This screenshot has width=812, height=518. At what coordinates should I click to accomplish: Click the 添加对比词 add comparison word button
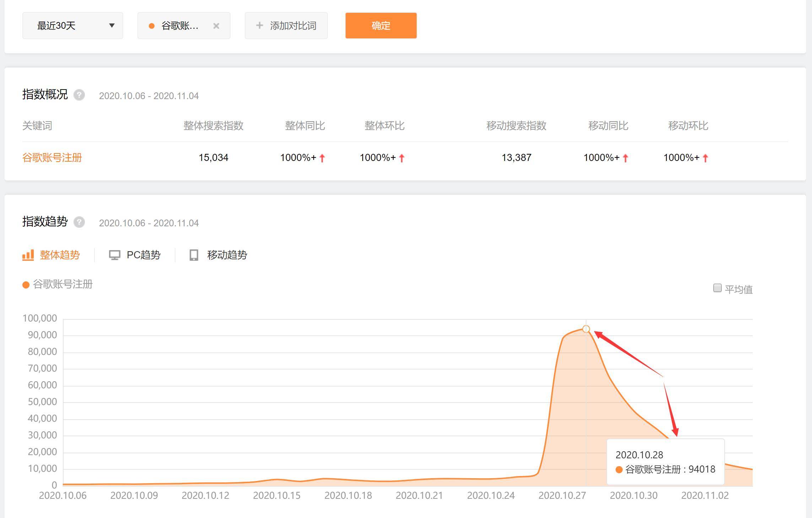[x=286, y=26]
